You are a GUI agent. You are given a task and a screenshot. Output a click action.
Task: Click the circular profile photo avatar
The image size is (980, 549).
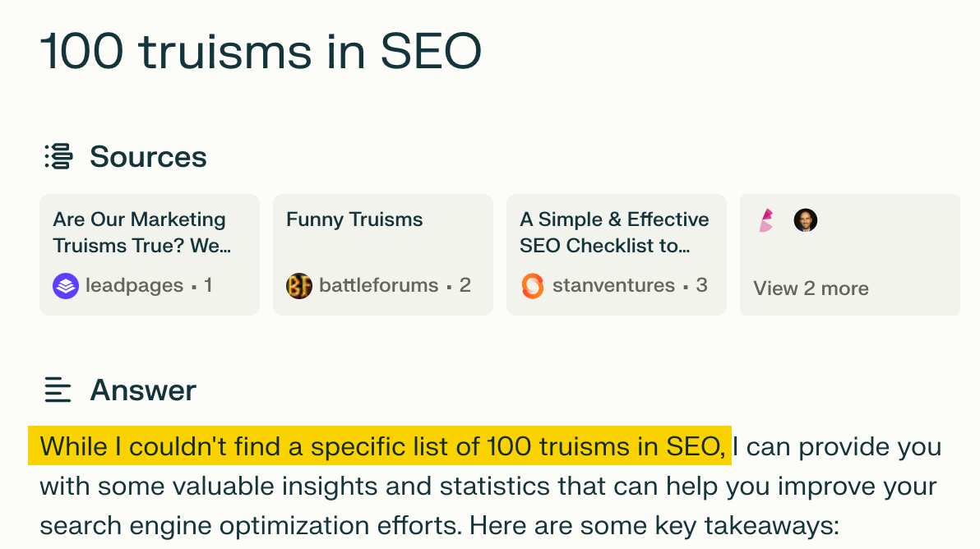(x=806, y=219)
